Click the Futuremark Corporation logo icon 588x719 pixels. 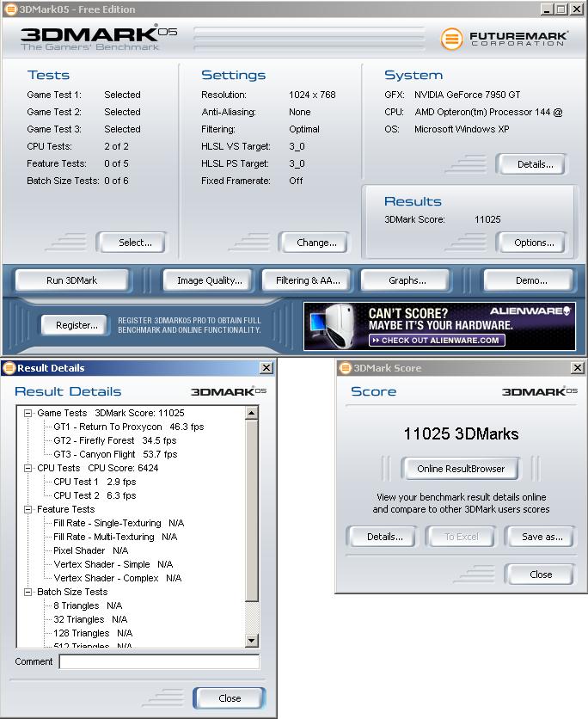pos(451,39)
